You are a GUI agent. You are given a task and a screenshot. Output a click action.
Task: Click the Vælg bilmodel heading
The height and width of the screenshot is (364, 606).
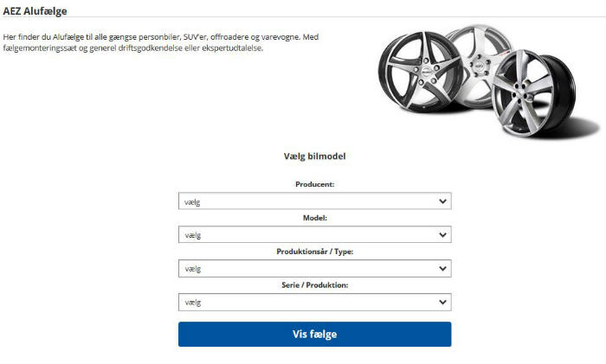314,156
